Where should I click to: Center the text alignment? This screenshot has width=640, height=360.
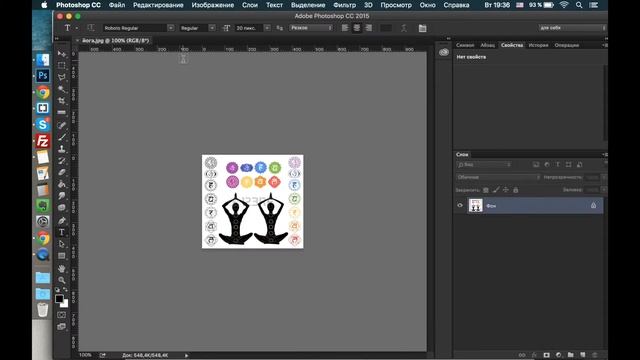(x=357, y=28)
